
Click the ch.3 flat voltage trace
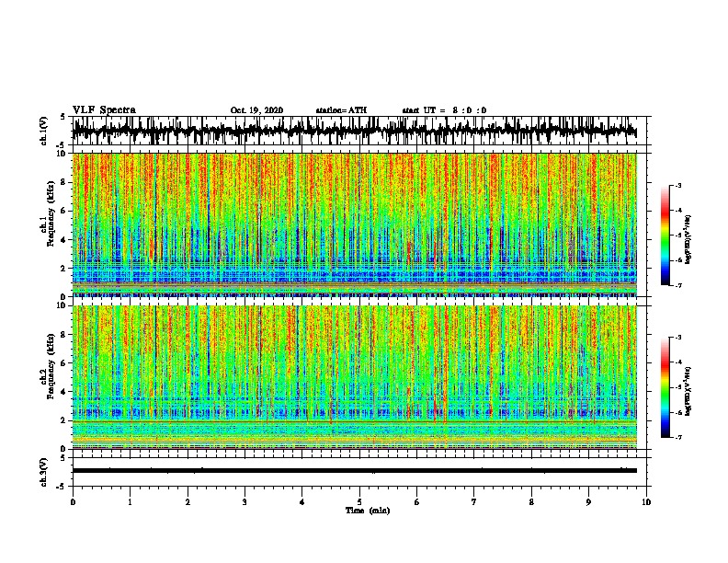coord(354,471)
